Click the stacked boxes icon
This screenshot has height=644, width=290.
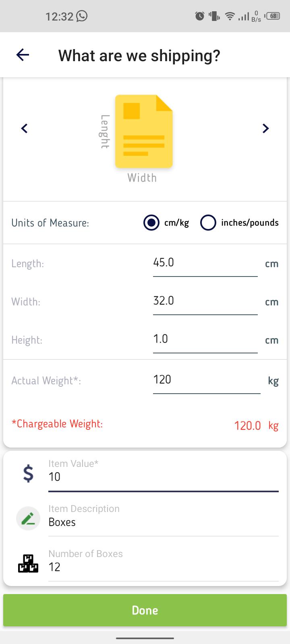(28, 563)
